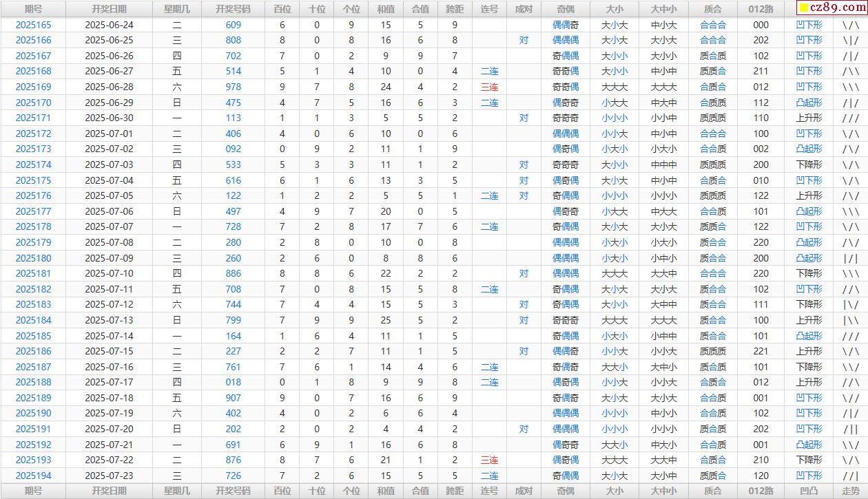Open period 2025191 link
Viewport: 868px width, 499px height.
[x=33, y=429]
